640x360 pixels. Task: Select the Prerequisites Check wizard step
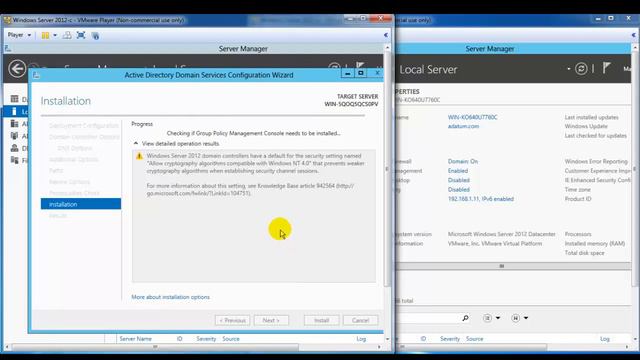[x=74, y=193]
